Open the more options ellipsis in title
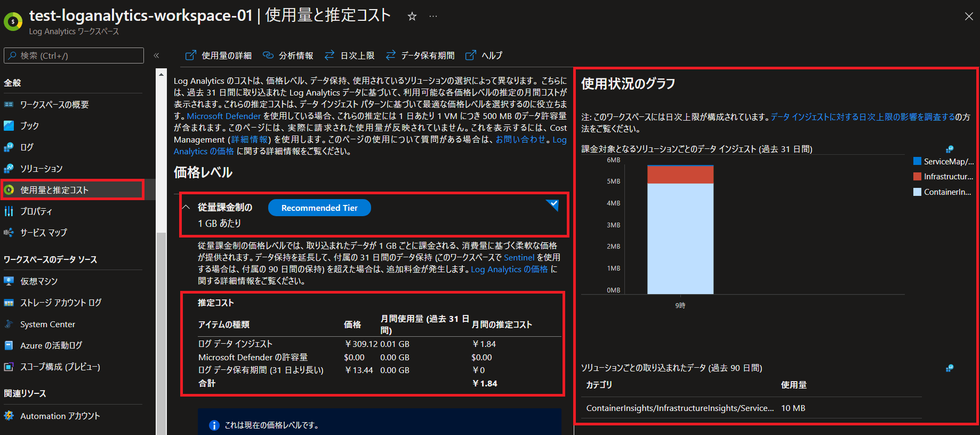Viewport: 980px width, 435px height. (433, 17)
